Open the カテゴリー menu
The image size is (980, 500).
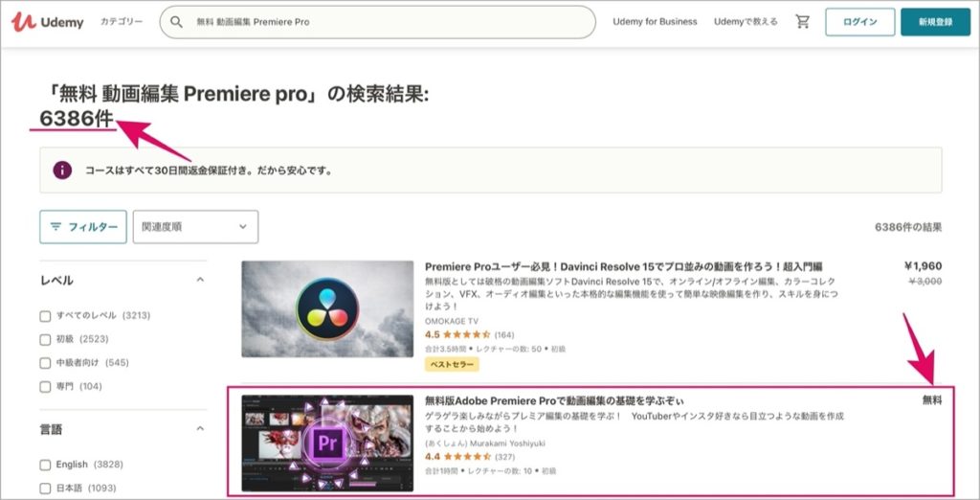pyautogui.click(x=122, y=22)
